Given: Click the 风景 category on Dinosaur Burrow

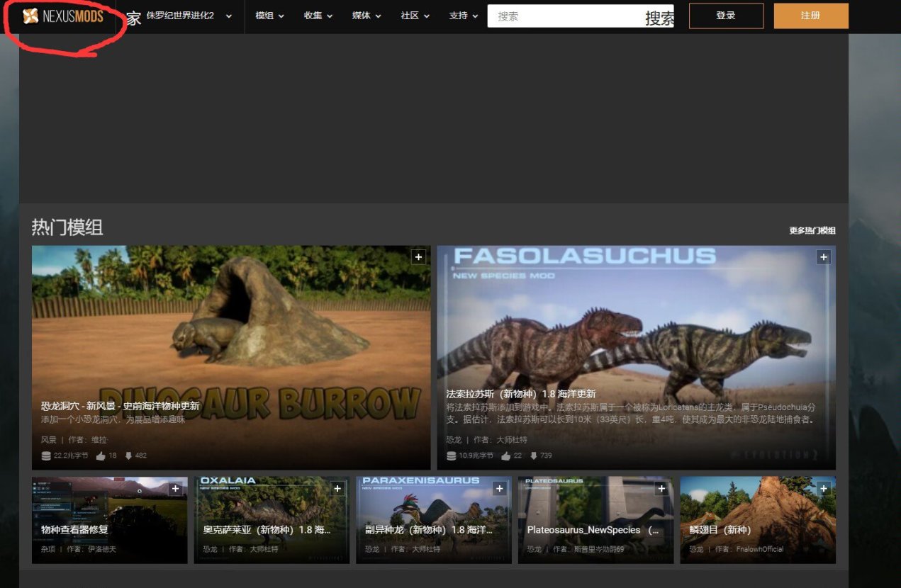Looking at the screenshot, I should coord(49,440).
